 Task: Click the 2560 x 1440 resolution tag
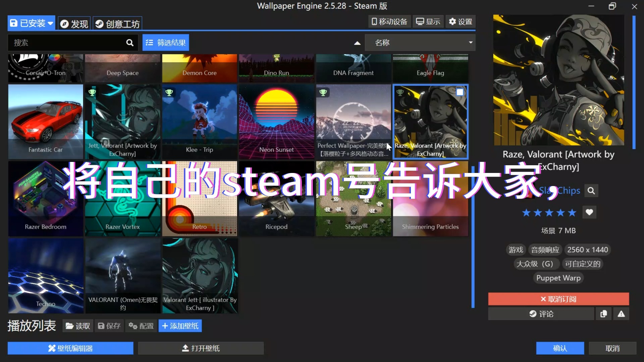point(587,250)
